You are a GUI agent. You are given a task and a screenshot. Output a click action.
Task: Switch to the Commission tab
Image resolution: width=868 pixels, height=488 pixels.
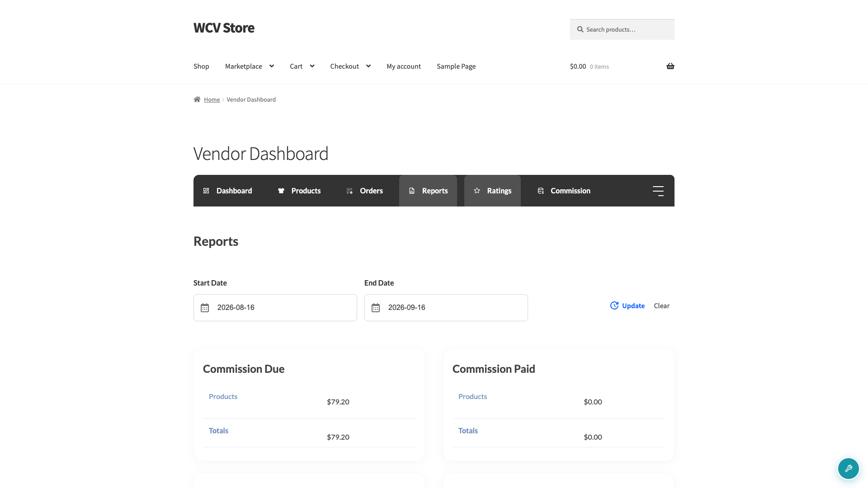click(564, 191)
